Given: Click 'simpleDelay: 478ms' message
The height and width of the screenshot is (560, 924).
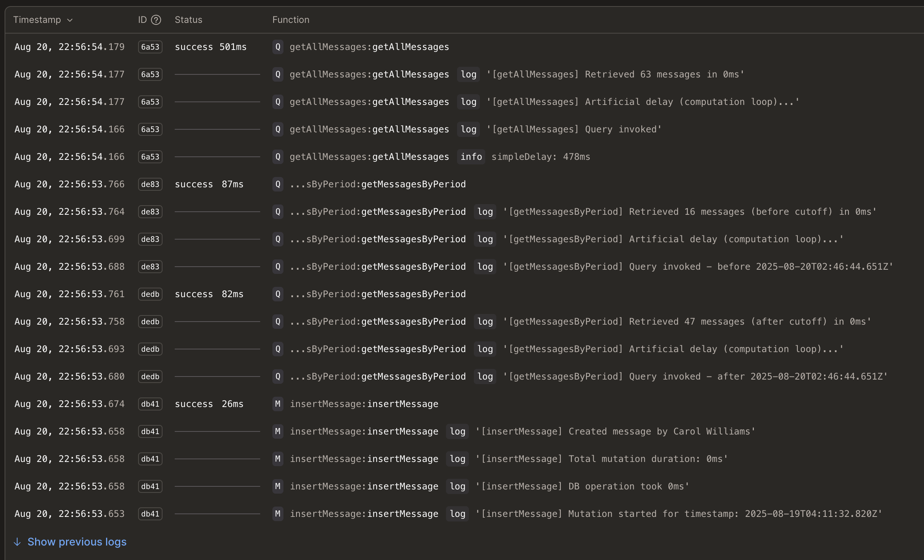Looking at the screenshot, I should pyautogui.click(x=541, y=157).
